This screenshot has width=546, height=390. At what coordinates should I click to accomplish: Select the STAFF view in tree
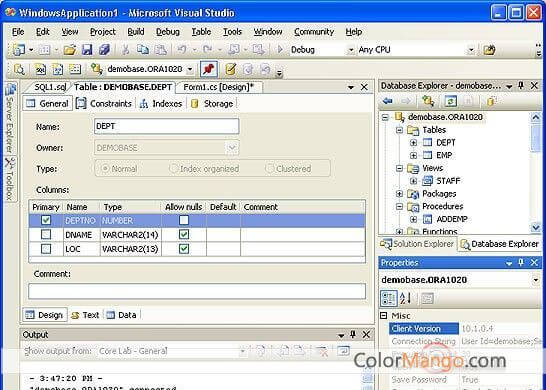(448, 181)
